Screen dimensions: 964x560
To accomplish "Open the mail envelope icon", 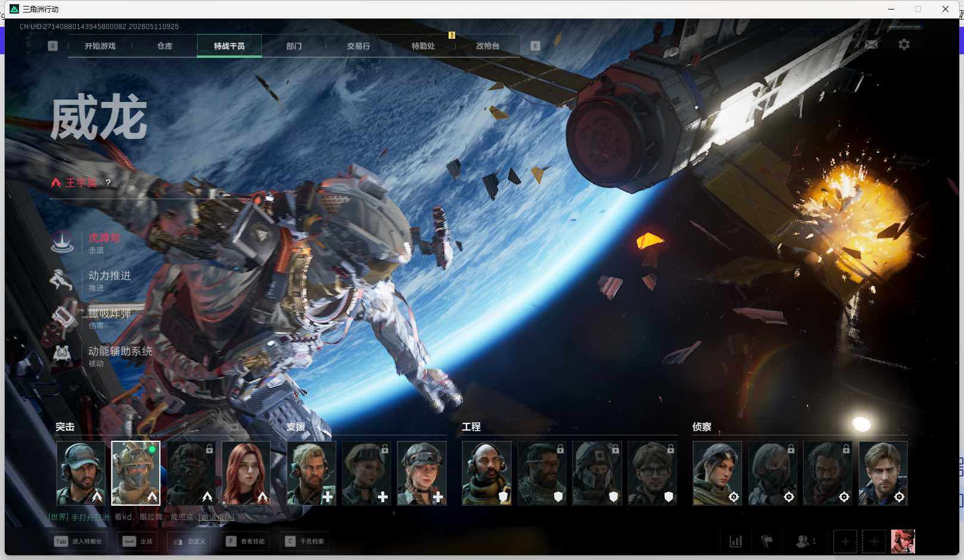I will (x=871, y=45).
